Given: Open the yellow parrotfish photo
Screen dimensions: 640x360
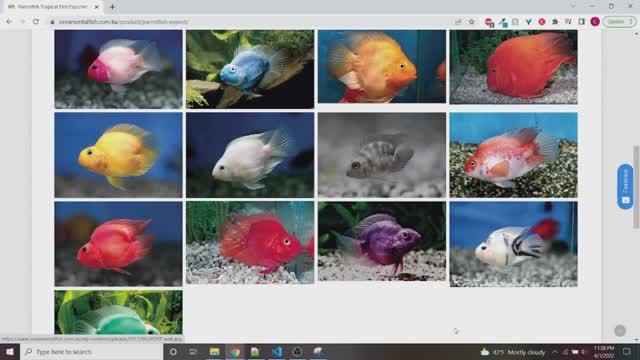Looking at the screenshot, I should [x=118, y=155].
